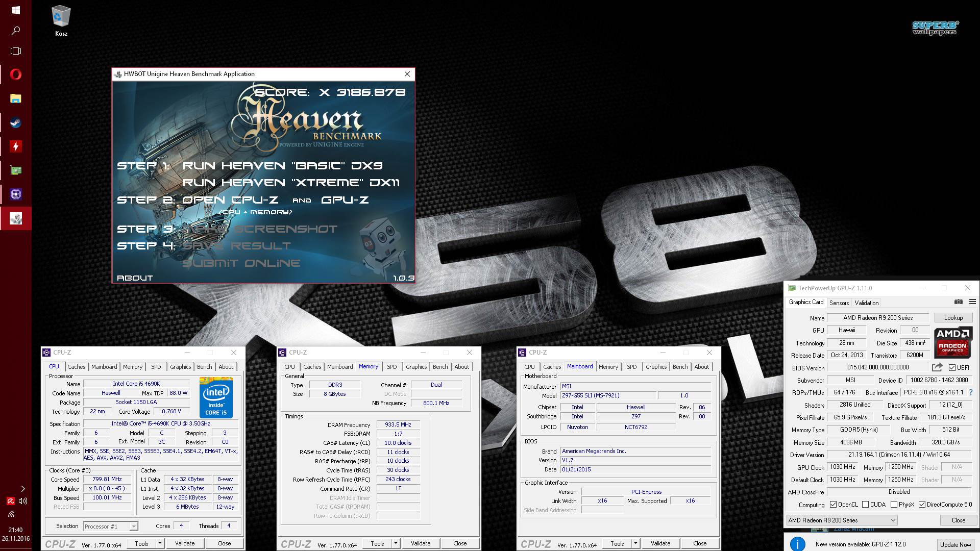Click the Bus Interface question mark icon
The image size is (980, 551).
point(971,392)
